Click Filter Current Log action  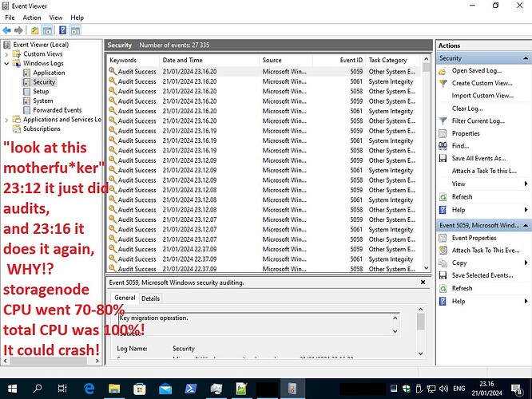[x=478, y=121]
